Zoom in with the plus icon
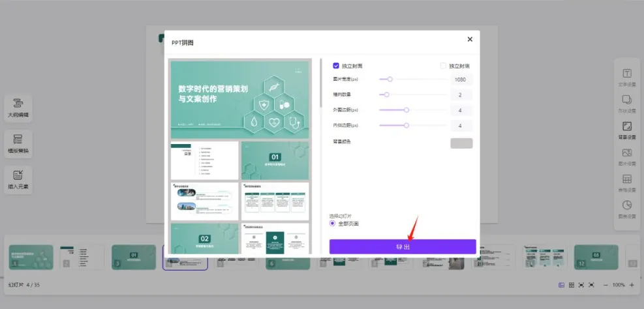Screen dimensions: 644x309 (x=632, y=285)
